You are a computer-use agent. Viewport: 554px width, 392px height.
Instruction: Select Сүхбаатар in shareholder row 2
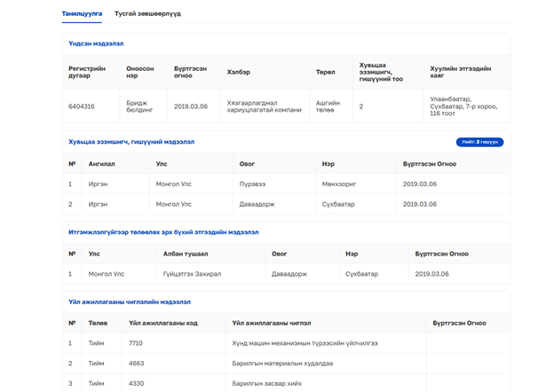[x=338, y=204]
